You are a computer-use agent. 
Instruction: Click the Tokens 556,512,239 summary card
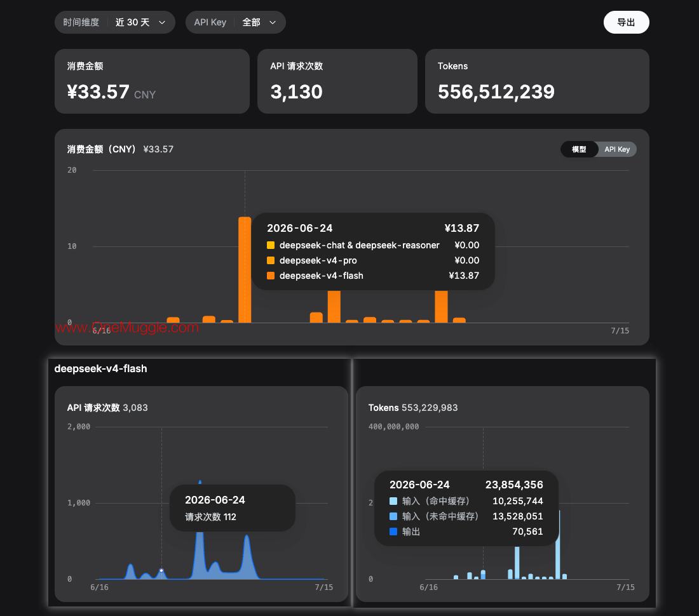pyautogui.click(x=537, y=81)
